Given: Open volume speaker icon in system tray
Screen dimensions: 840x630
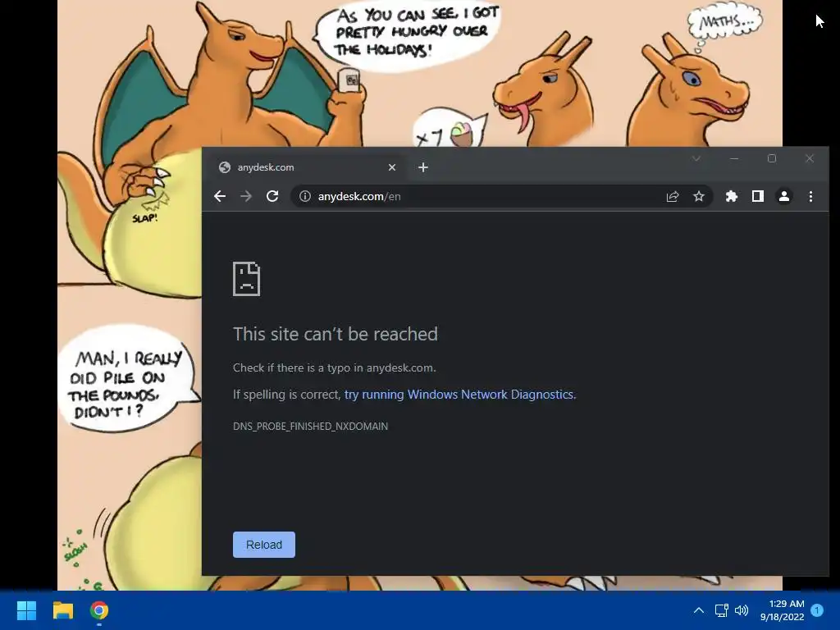Looking at the screenshot, I should coord(742,610).
